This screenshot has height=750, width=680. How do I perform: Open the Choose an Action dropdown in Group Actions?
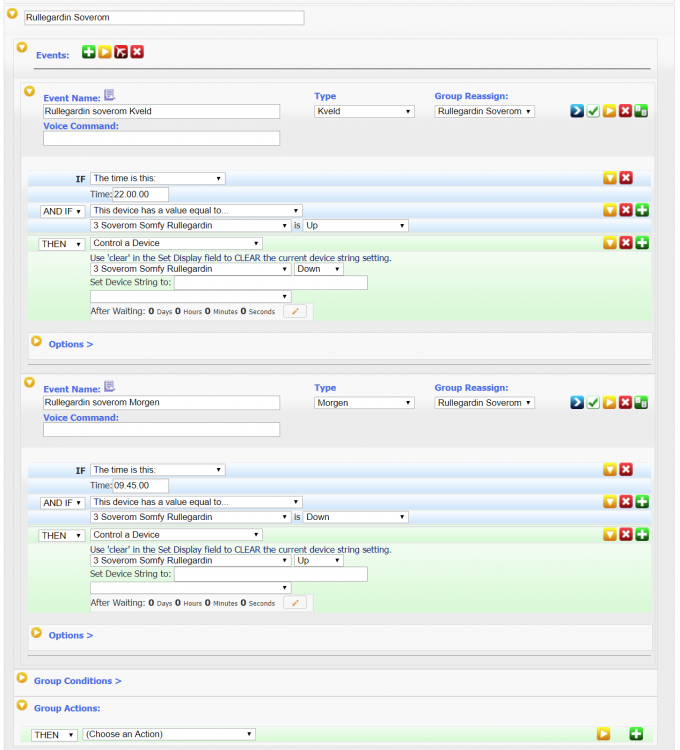click(x=169, y=734)
